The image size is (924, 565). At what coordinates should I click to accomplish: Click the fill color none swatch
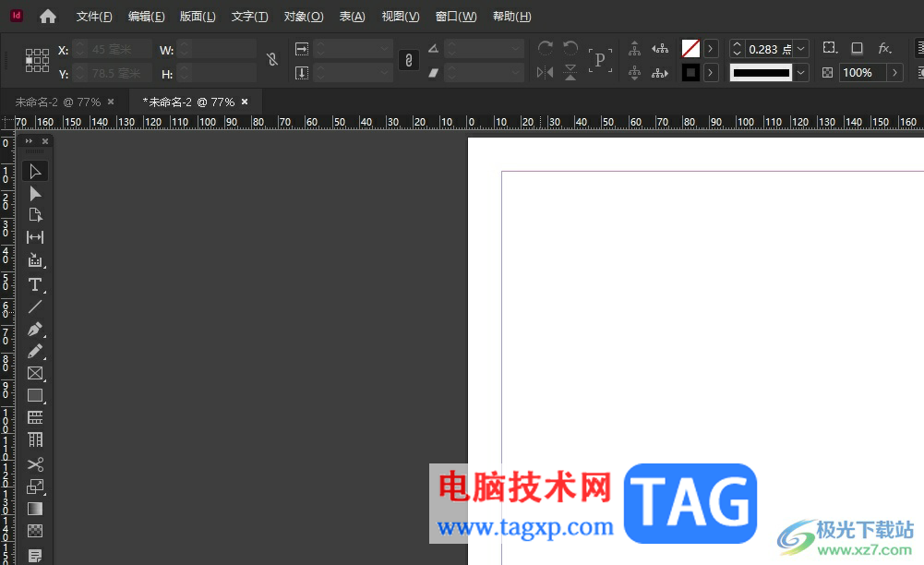pyautogui.click(x=690, y=49)
